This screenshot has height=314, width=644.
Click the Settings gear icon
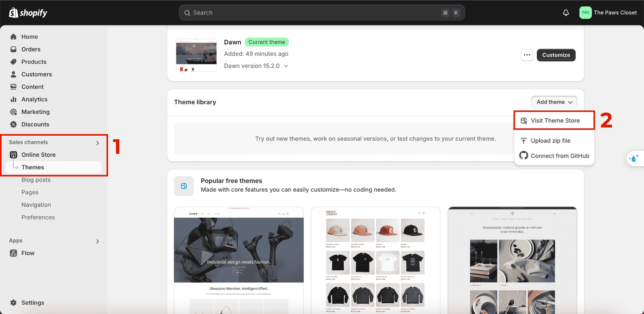[14, 303]
